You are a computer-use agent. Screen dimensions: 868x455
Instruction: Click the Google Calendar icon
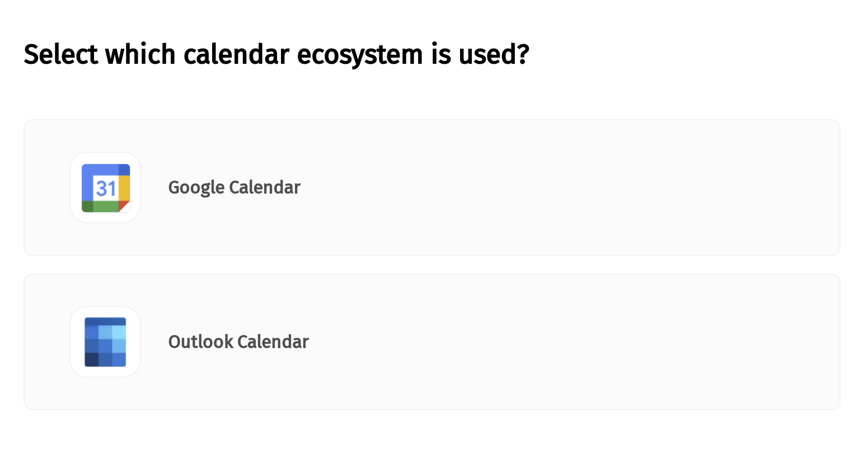coord(106,188)
